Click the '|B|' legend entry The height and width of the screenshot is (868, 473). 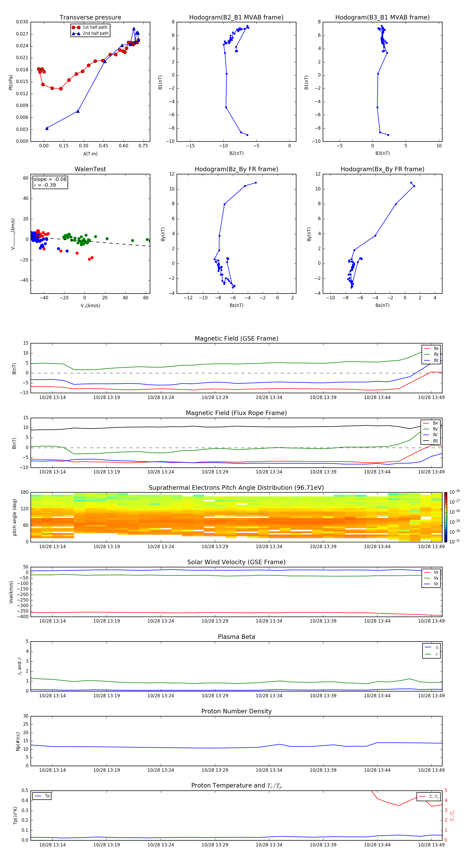pos(431,441)
